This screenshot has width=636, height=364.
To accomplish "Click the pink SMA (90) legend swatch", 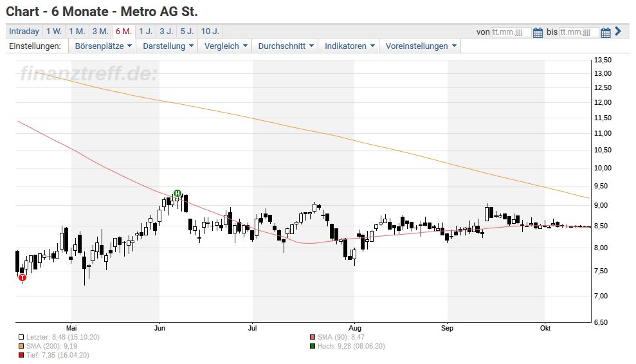I will (x=313, y=337).
